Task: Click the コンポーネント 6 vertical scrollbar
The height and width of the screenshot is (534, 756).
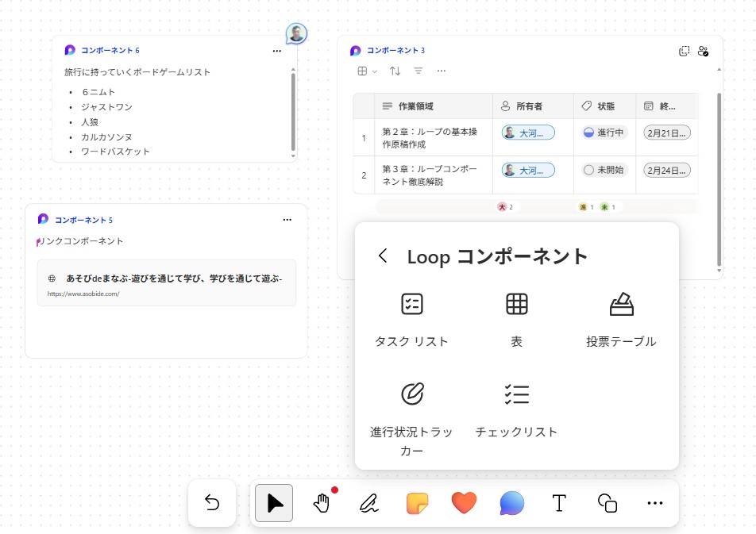Action: 293,111
